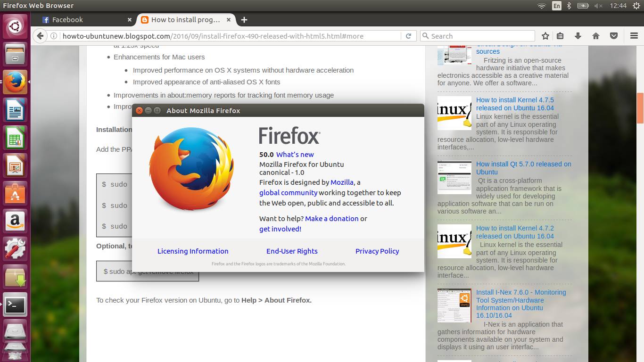Open the Kernel 4.7.2 article link

515,232
